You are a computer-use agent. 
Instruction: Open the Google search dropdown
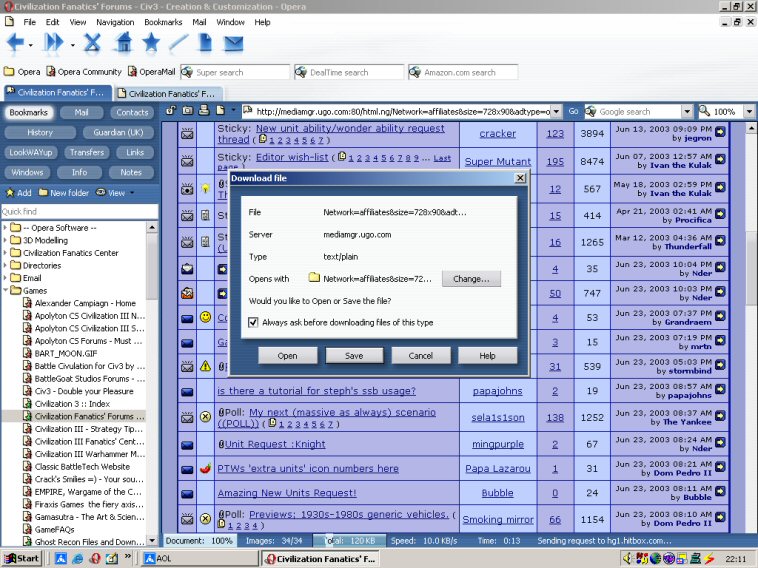click(x=687, y=112)
